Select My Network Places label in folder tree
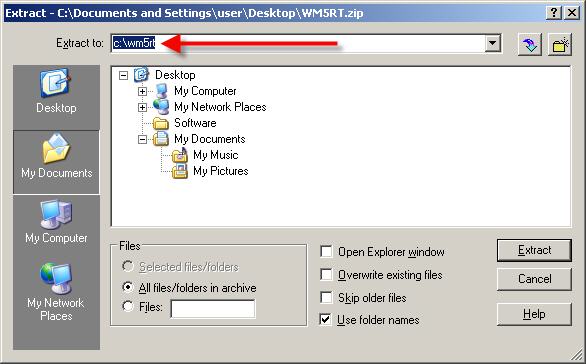586x364 pixels. tap(220, 107)
